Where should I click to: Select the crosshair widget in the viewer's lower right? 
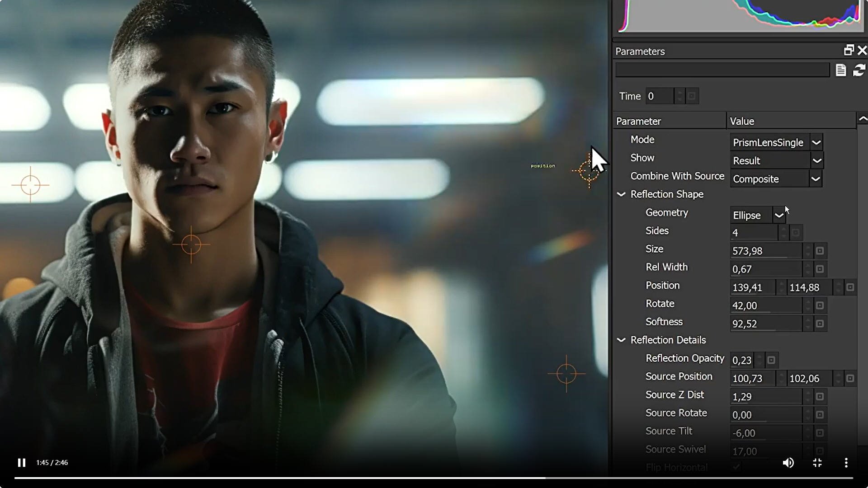(566, 374)
